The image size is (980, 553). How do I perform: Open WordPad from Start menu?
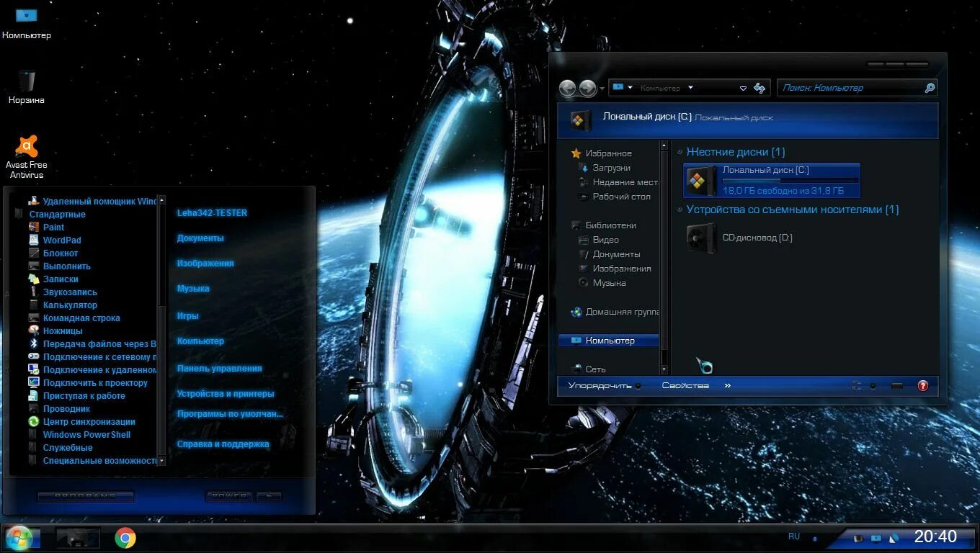point(55,240)
